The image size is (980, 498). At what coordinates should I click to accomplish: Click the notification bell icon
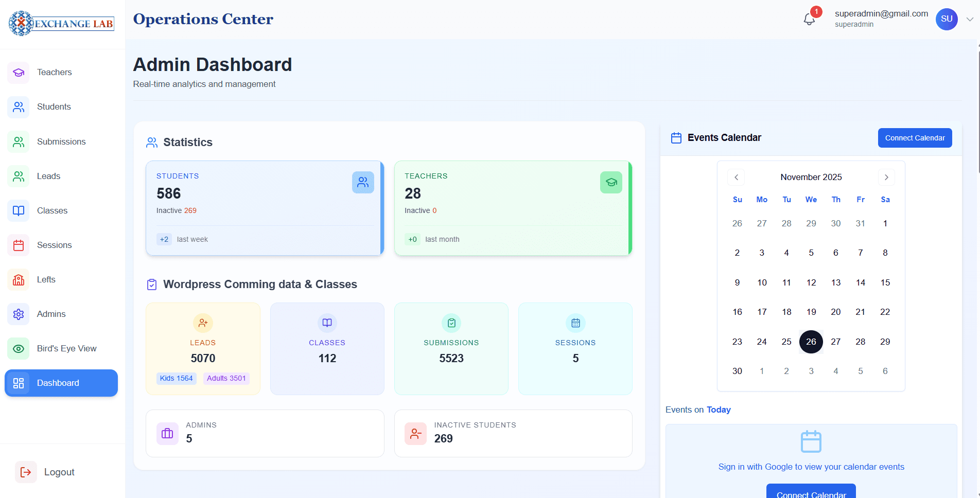[808, 19]
